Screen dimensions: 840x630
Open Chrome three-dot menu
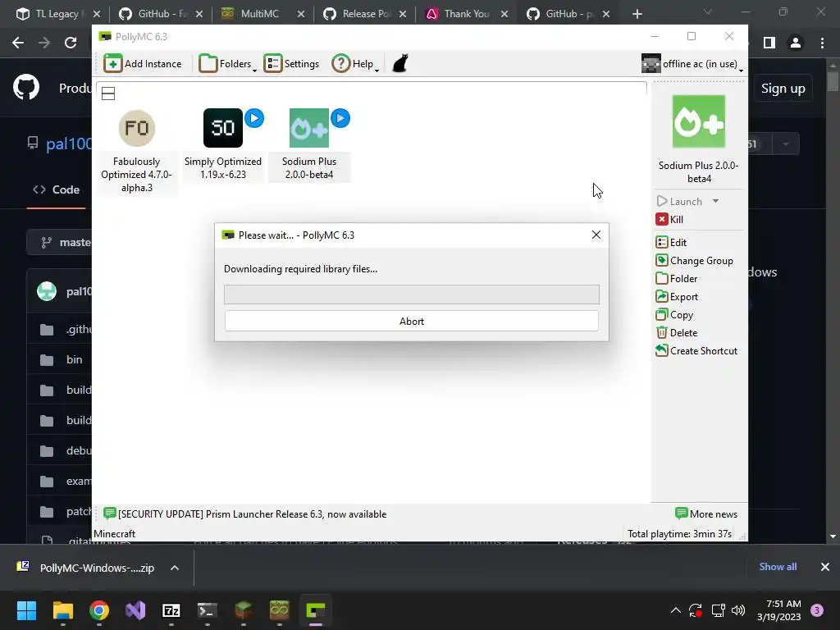click(822, 43)
